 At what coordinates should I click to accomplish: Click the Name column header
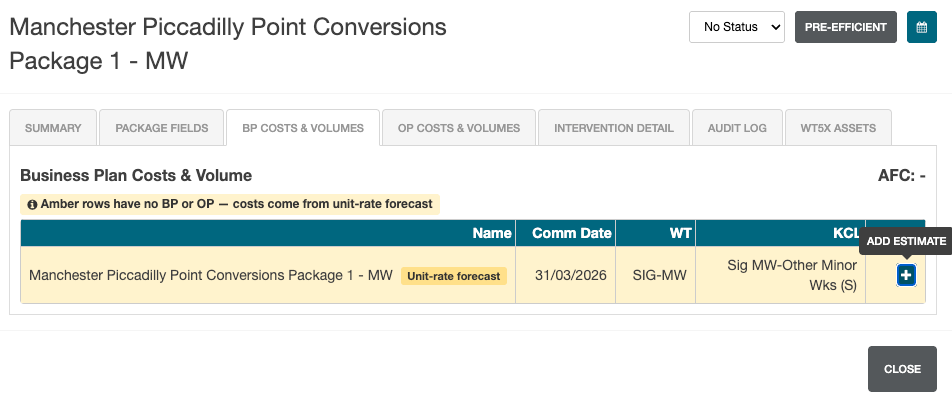click(x=268, y=233)
